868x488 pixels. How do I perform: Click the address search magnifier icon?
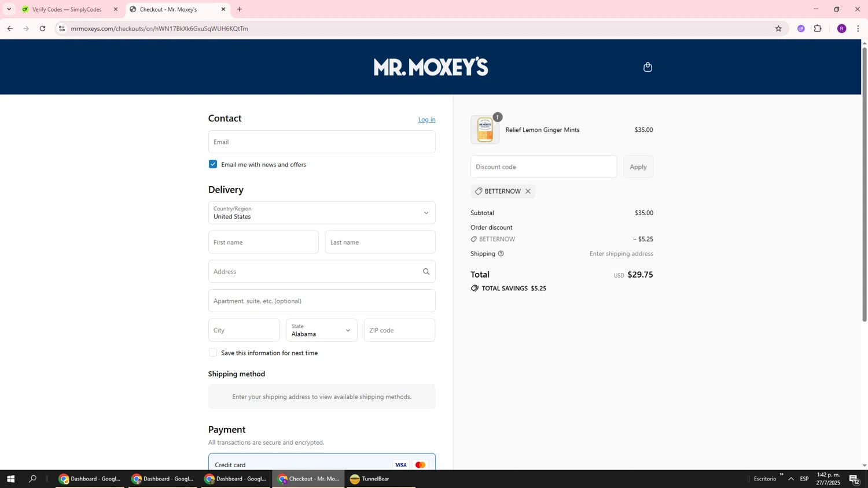426,272
